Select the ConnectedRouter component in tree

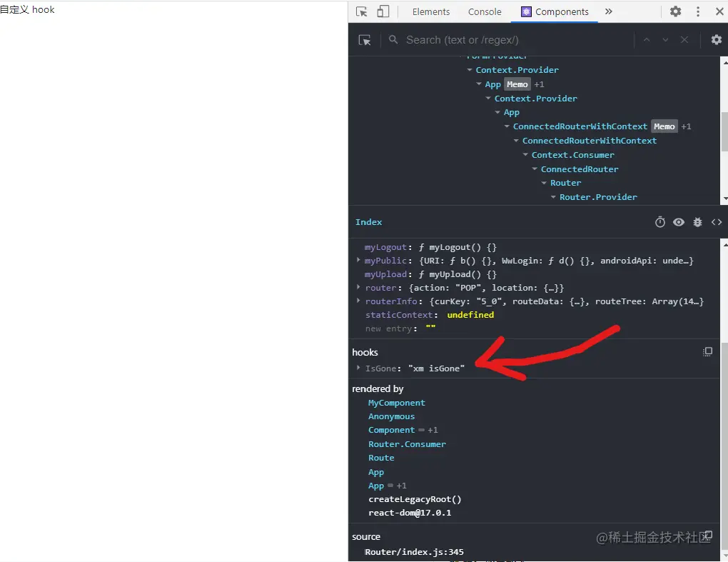[580, 169]
